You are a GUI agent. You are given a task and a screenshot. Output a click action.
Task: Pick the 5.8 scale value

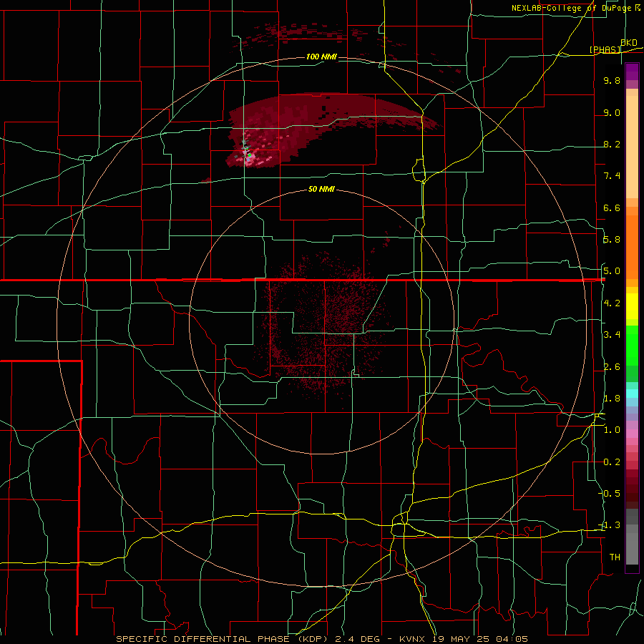(x=612, y=240)
